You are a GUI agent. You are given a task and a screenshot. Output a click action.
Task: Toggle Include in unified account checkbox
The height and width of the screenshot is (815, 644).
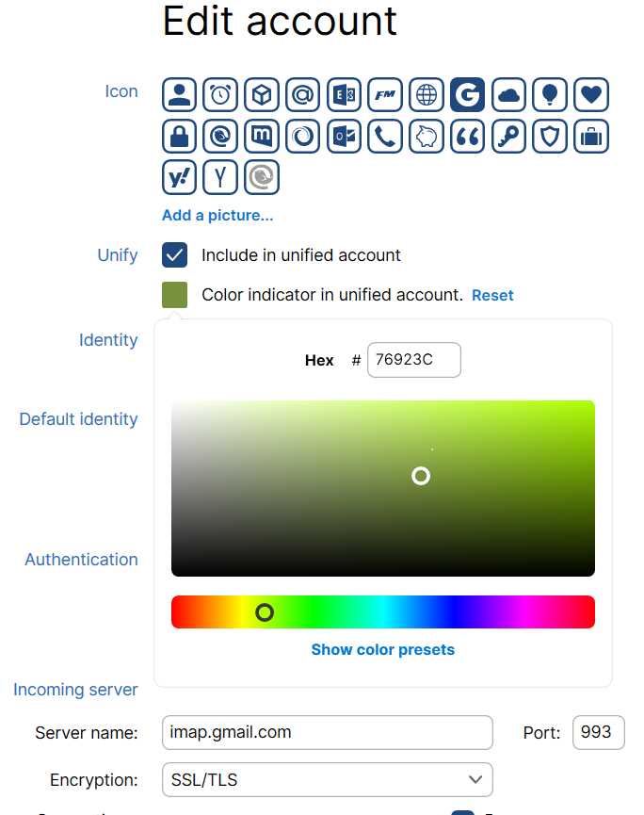[174, 254]
